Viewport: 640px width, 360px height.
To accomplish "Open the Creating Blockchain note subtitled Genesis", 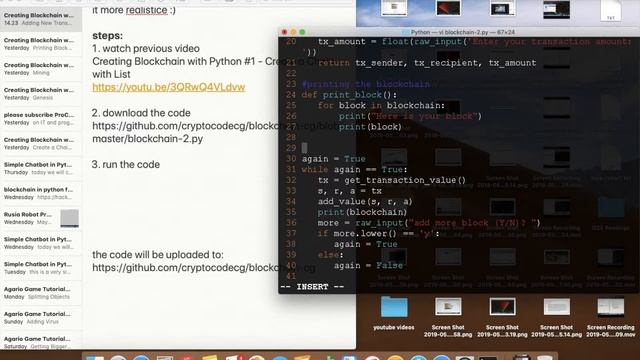I will click(x=41, y=94).
